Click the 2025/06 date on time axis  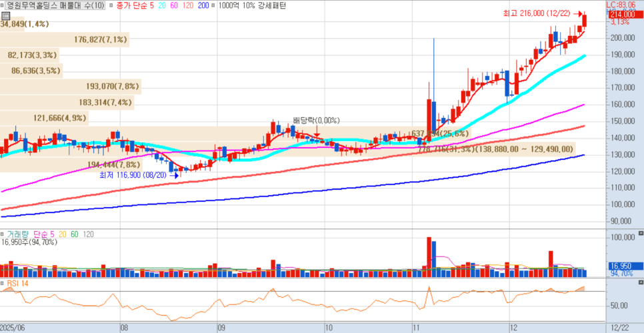[13, 328]
